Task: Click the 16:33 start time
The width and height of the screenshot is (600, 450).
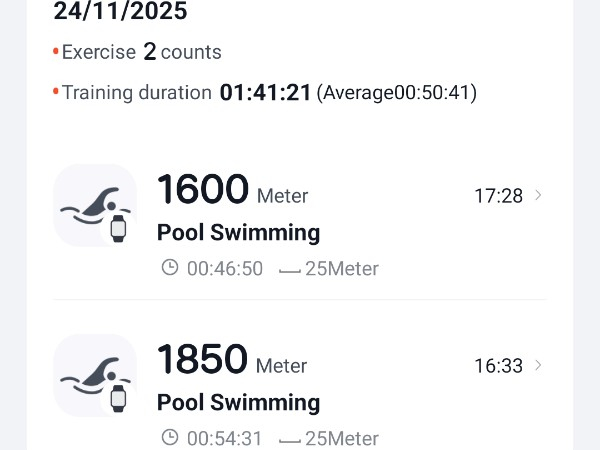Action: coord(498,366)
